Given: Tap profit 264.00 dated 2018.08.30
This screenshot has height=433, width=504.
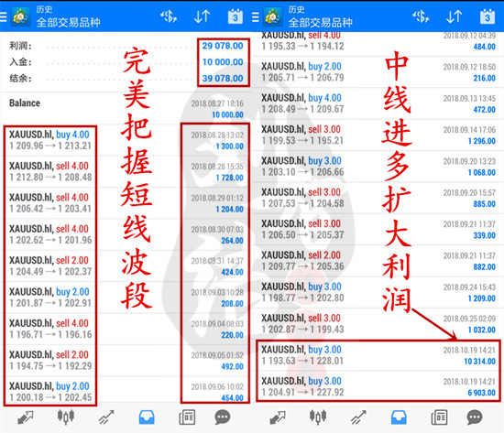Looking at the screenshot, I should (x=232, y=241).
